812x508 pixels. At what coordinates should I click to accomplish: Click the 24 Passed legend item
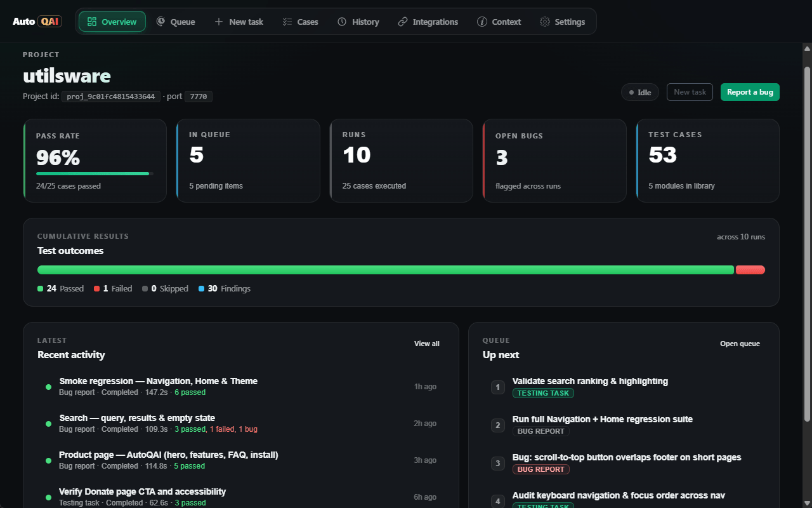[61, 288]
